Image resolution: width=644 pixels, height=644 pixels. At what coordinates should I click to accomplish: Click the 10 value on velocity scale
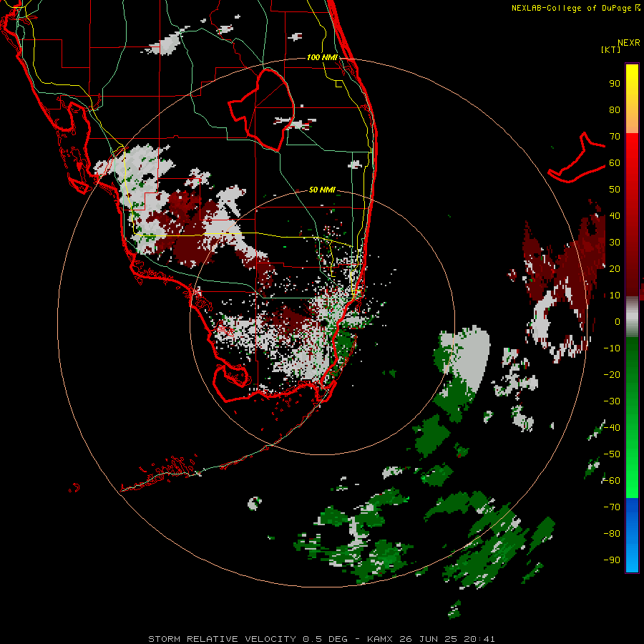click(x=615, y=296)
